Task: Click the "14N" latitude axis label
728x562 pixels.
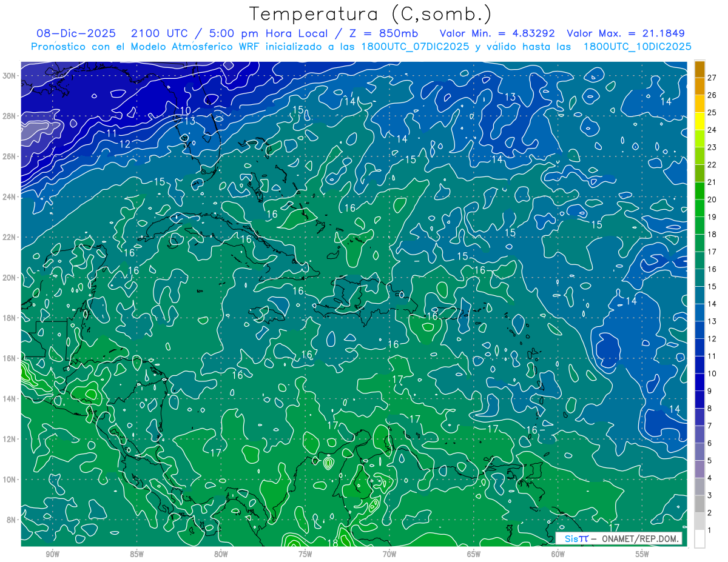Action: pyautogui.click(x=10, y=398)
